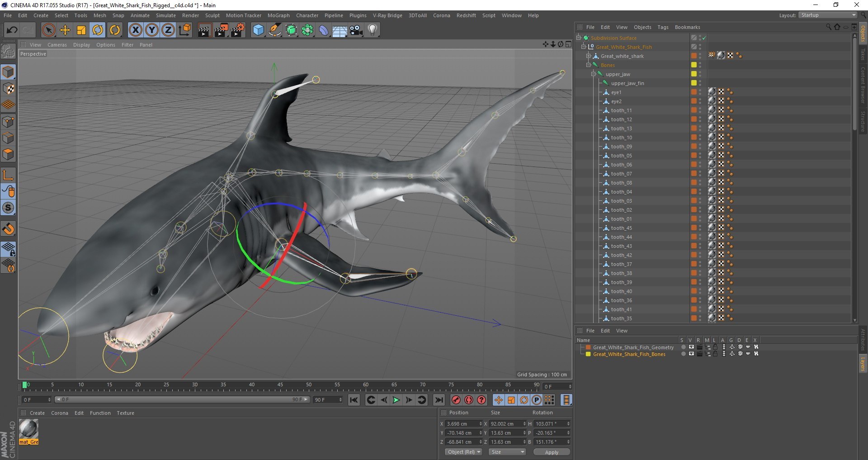868x460 pixels.
Task: Switch to the Layers side tab
Action: [x=863, y=363]
